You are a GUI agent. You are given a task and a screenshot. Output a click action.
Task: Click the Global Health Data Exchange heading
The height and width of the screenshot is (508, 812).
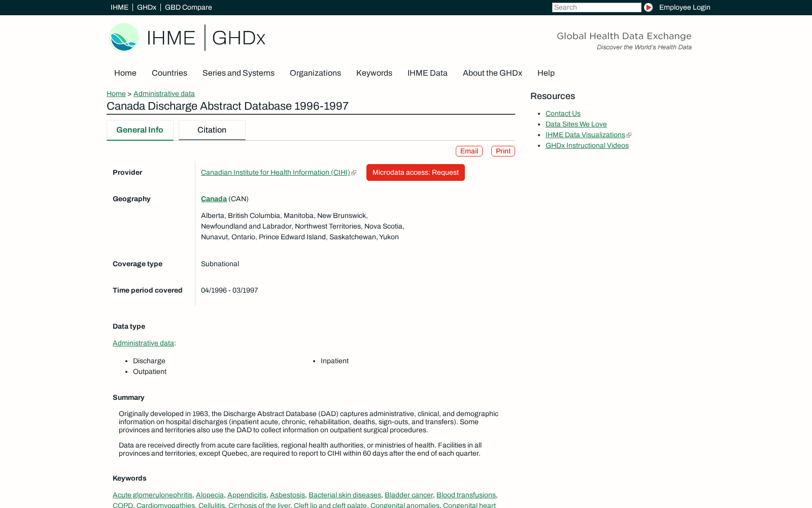[624, 36]
